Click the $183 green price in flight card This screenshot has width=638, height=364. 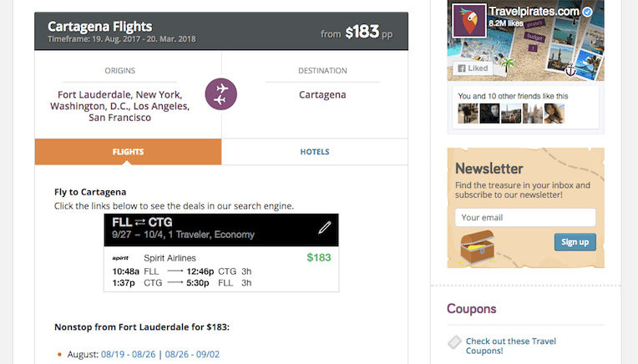[x=319, y=257]
